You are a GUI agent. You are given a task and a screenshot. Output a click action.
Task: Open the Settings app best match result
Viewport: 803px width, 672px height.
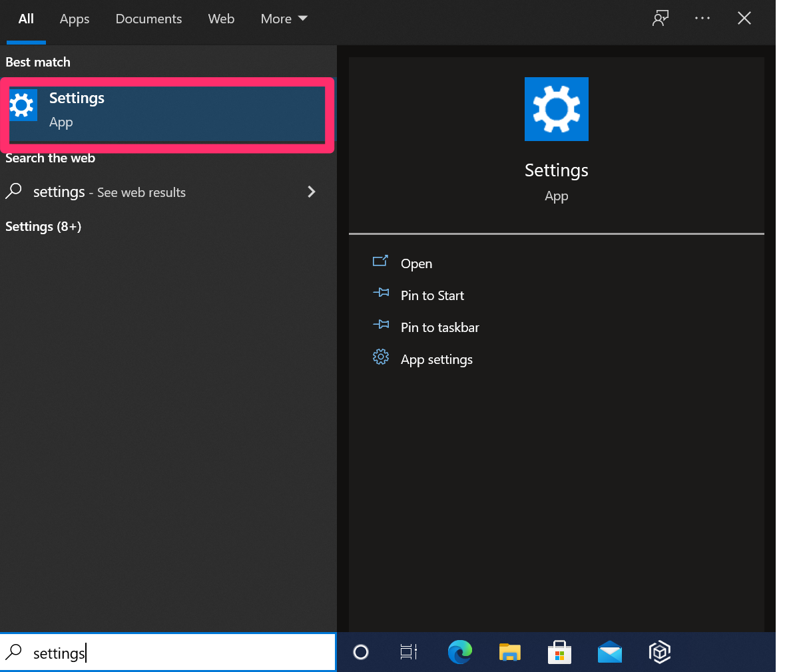[x=167, y=110]
